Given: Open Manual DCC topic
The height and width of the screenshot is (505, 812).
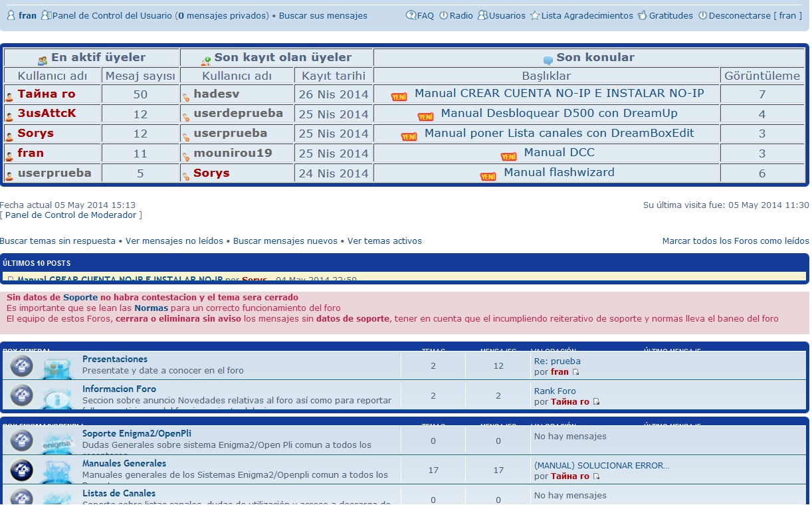Looking at the screenshot, I should 559,153.
